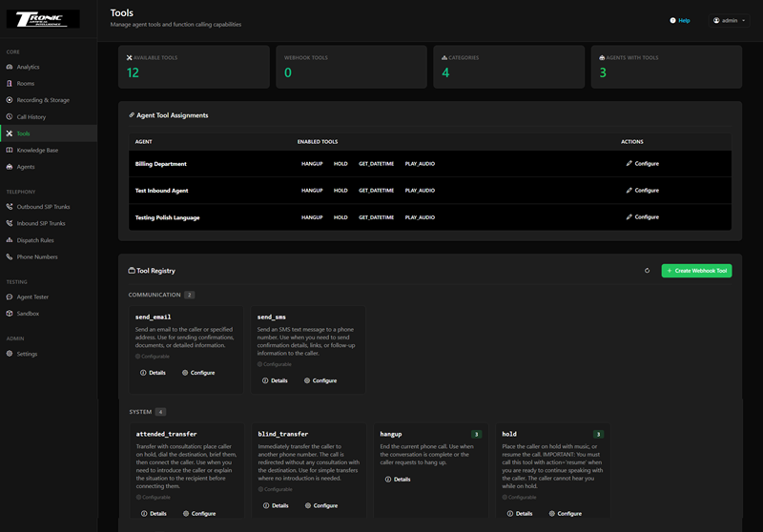The width and height of the screenshot is (763, 532).
Task: Open Analytics from the sidebar
Action: pyautogui.click(x=28, y=67)
